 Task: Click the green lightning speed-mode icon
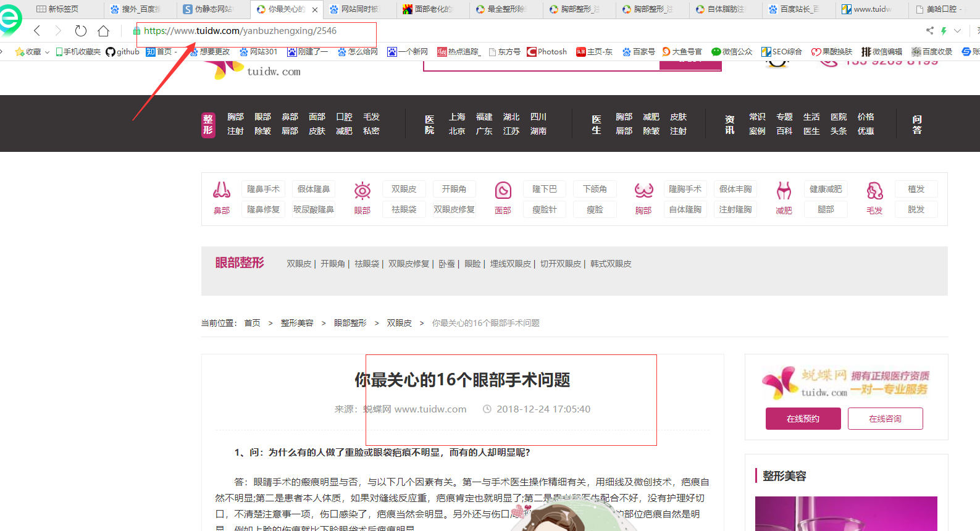(944, 30)
